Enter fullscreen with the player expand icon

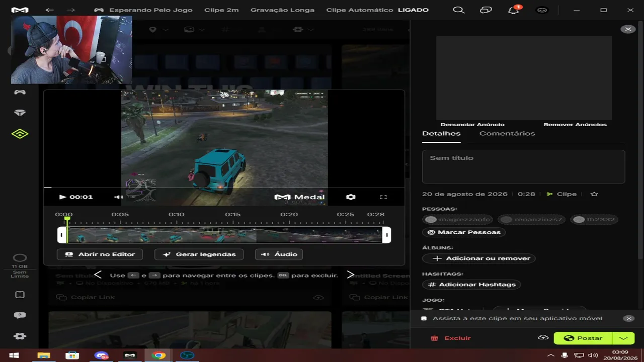click(383, 197)
